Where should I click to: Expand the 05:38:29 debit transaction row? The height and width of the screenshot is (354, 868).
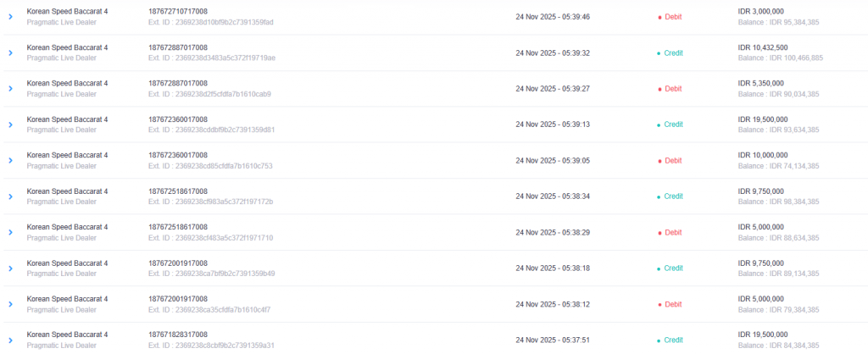(x=10, y=233)
